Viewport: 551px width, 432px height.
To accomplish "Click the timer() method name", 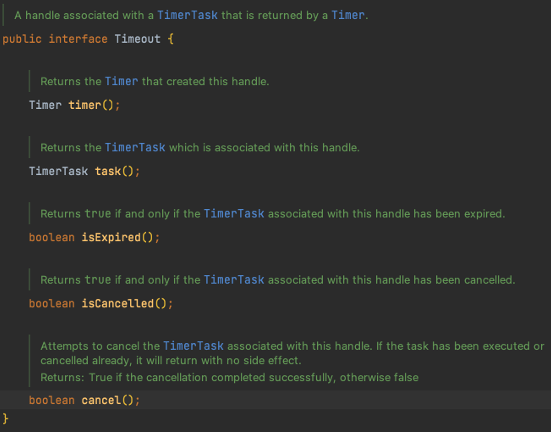I will 85,105.
